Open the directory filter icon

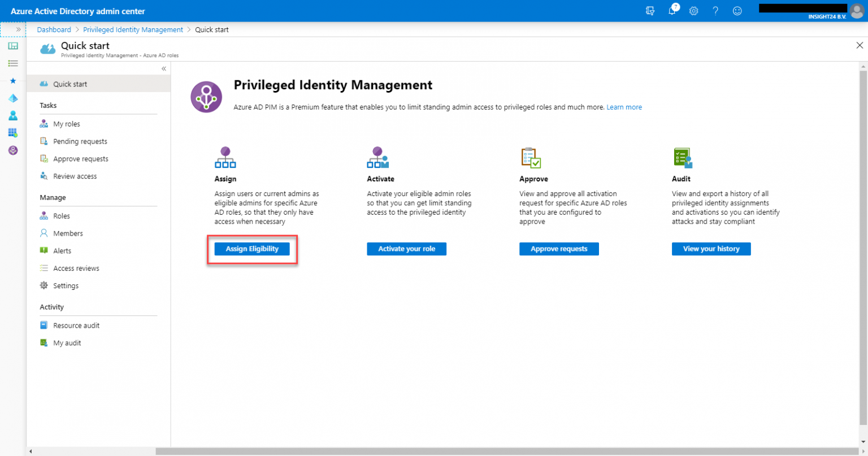pyautogui.click(x=650, y=10)
